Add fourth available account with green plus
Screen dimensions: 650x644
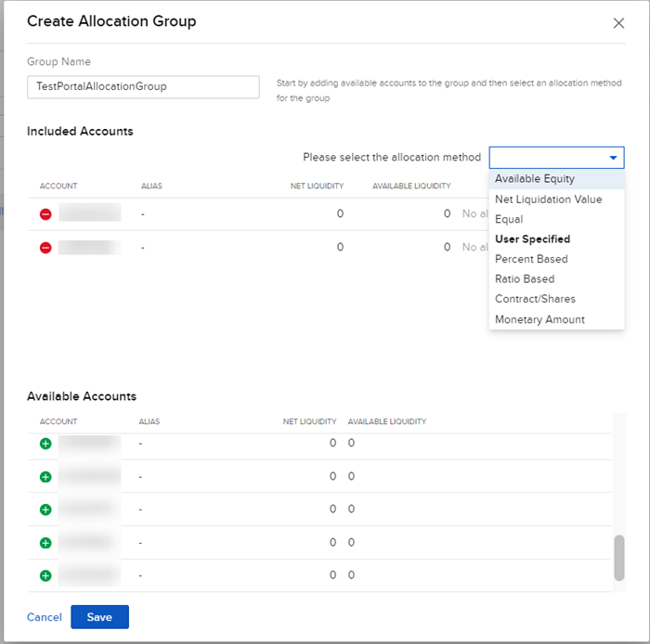45,543
